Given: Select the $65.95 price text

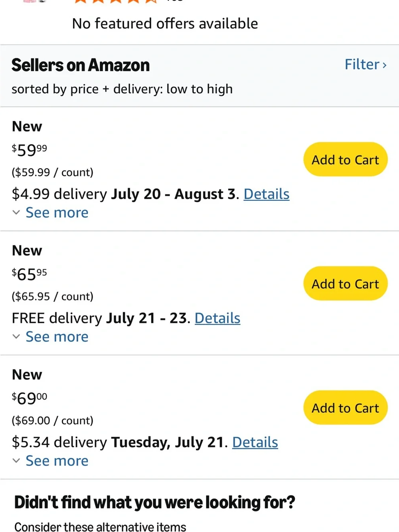Looking at the screenshot, I should [x=30, y=274].
